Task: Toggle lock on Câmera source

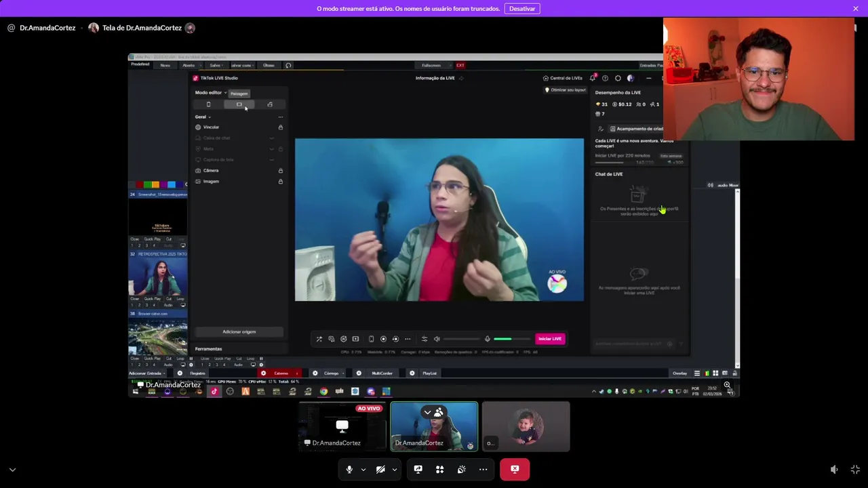Action: pos(280,170)
